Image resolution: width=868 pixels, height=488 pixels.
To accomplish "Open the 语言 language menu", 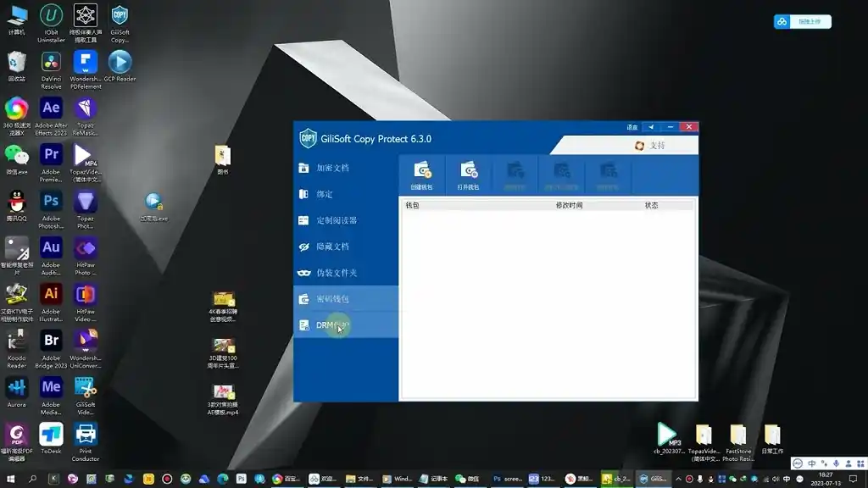I will pos(632,127).
